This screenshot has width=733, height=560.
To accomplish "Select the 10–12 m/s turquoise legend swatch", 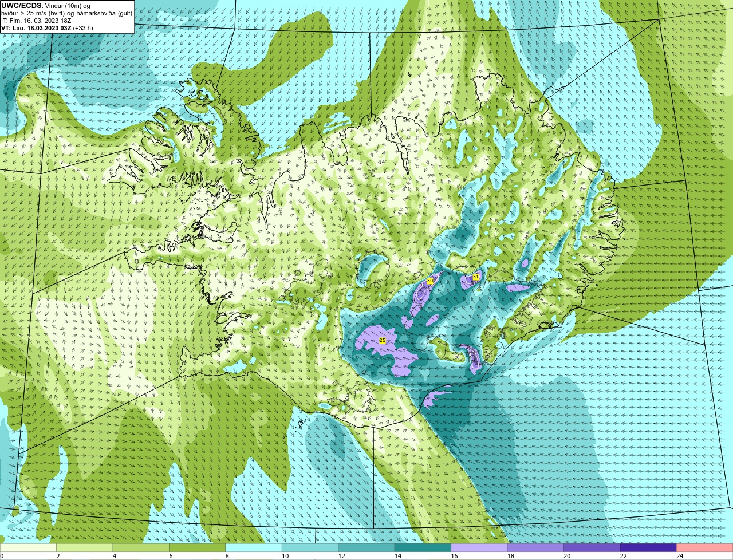I will coord(310,548).
